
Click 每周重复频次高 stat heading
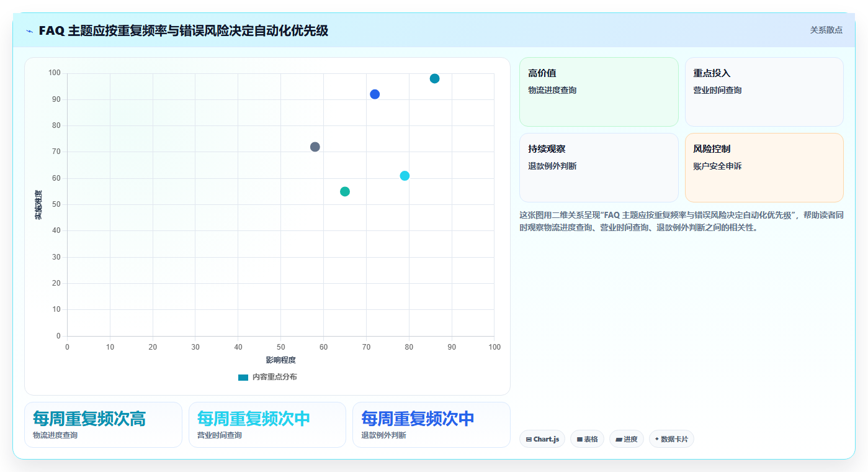[89, 419]
